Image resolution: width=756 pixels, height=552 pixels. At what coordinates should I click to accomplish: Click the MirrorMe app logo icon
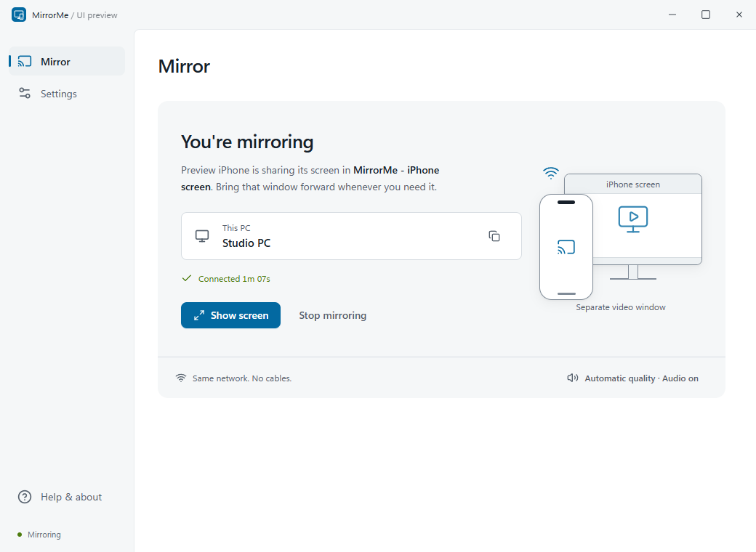pyautogui.click(x=19, y=15)
